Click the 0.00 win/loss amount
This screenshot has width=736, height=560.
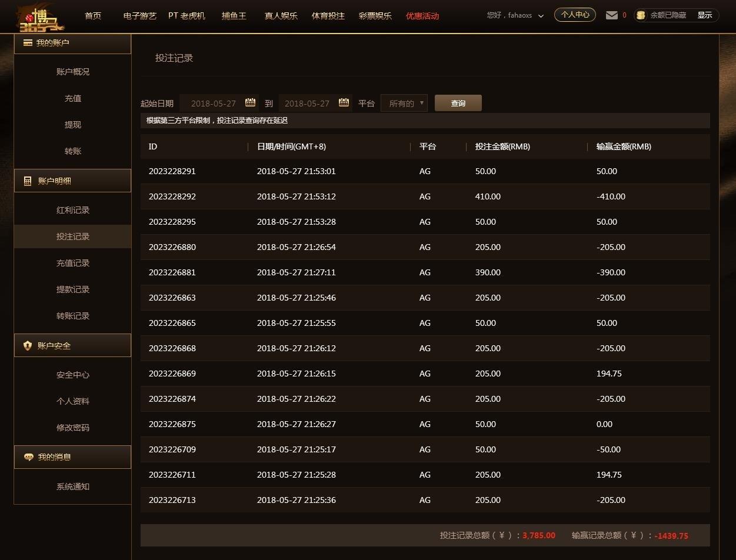[604, 424]
